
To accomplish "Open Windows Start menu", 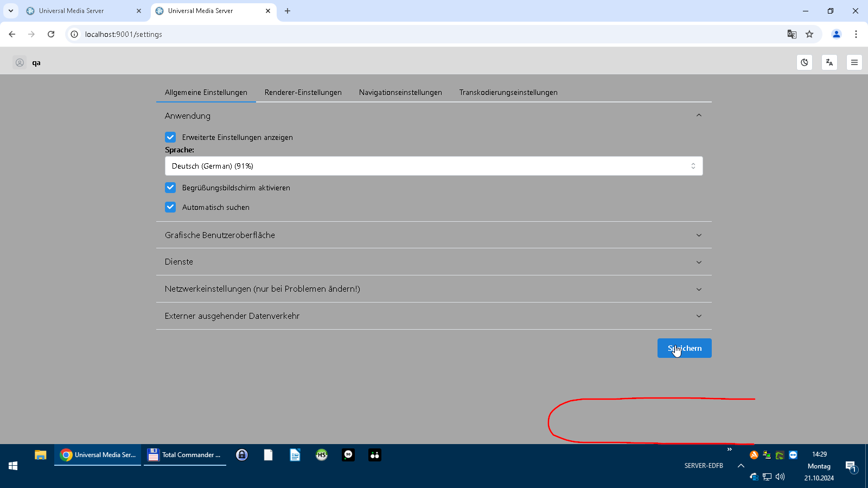I will [13, 466].
